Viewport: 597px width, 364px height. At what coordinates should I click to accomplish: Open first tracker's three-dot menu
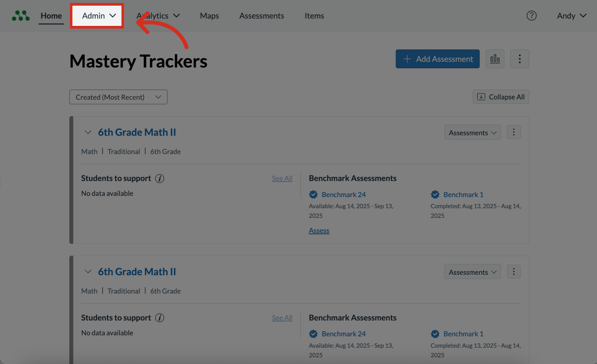[x=513, y=132]
